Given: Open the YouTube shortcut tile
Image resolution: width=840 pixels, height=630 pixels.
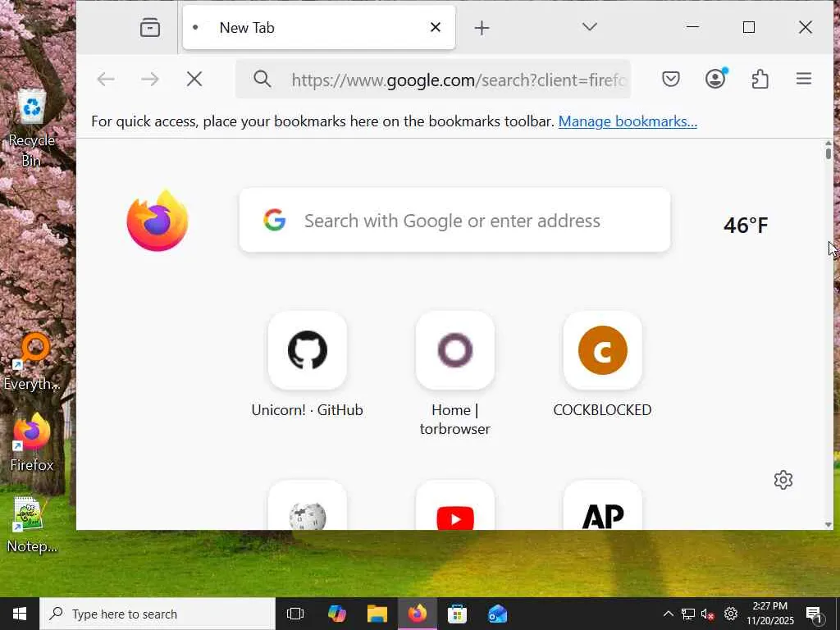Looking at the screenshot, I should point(454,505).
